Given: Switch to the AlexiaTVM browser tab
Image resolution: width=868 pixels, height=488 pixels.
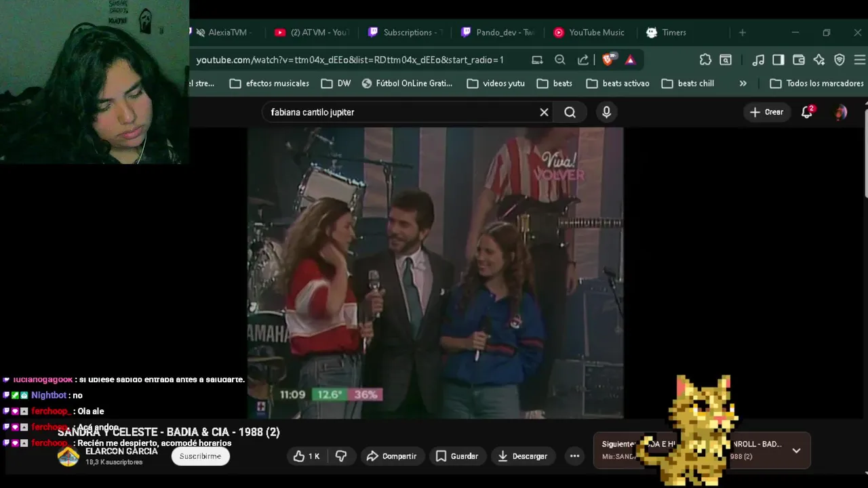Looking at the screenshot, I should click(x=224, y=33).
